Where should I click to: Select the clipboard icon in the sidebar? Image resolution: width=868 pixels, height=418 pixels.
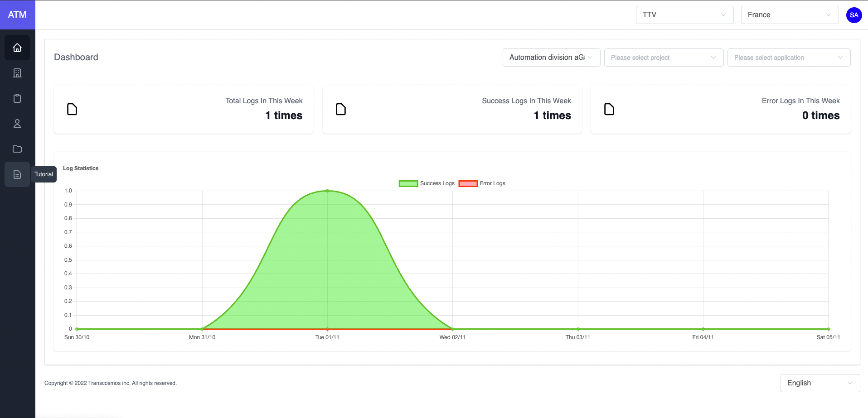(17, 98)
